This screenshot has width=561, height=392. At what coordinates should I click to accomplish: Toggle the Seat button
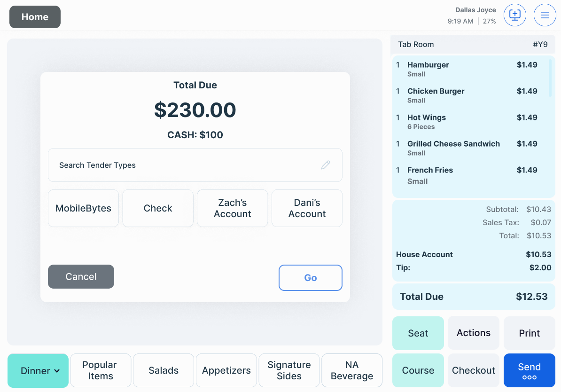pyautogui.click(x=418, y=333)
